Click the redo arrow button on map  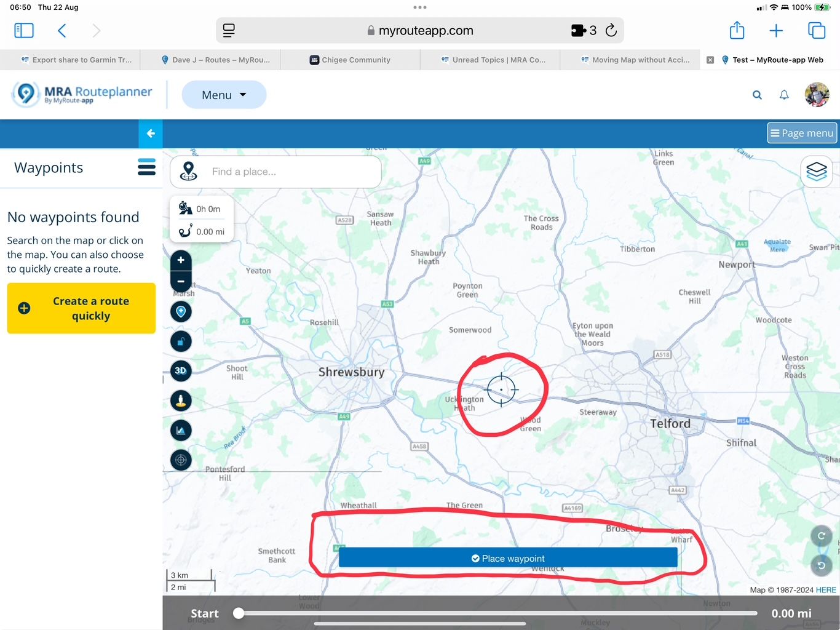point(822,536)
